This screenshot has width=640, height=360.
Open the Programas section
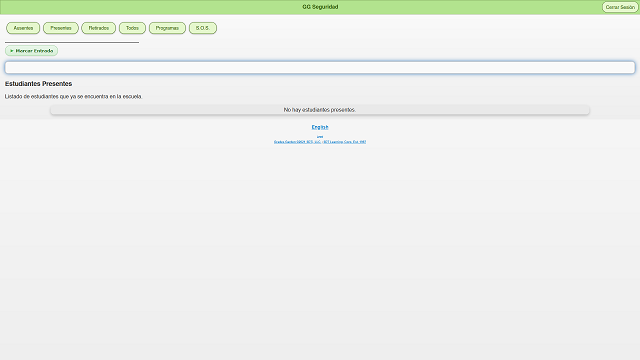tap(167, 28)
